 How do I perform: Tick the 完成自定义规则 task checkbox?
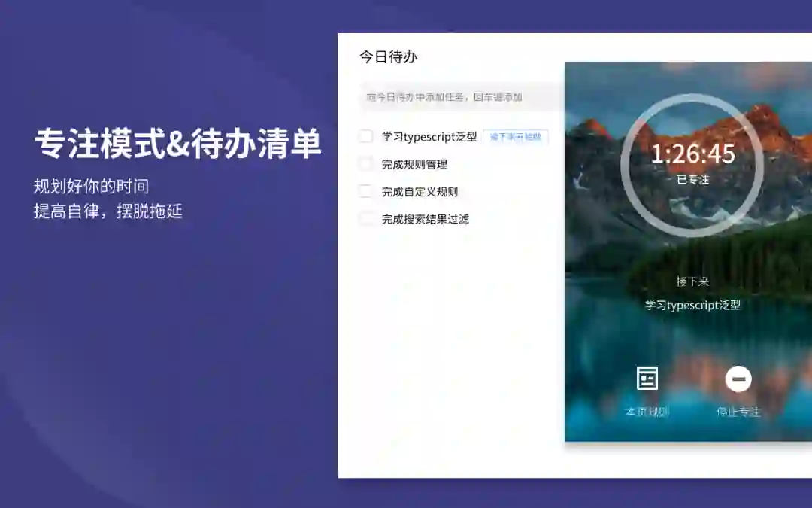[365, 191]
